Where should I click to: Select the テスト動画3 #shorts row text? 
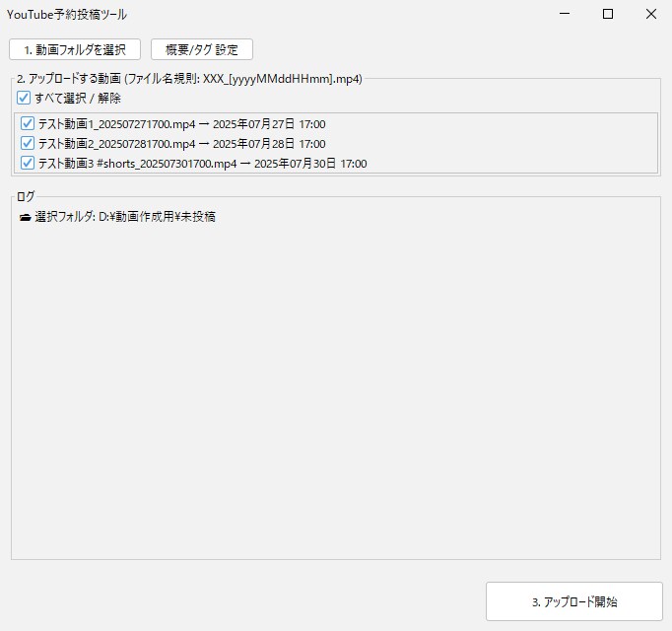click(x=202, y=163)
